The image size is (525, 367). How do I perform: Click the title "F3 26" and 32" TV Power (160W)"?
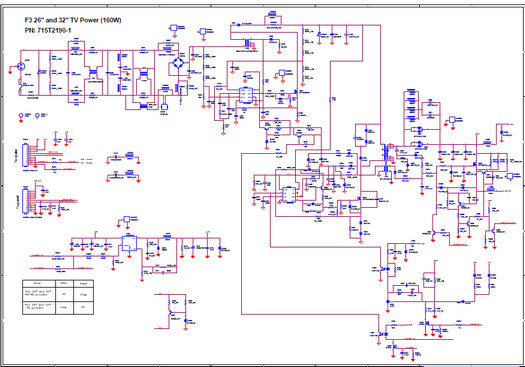[73, 20]
